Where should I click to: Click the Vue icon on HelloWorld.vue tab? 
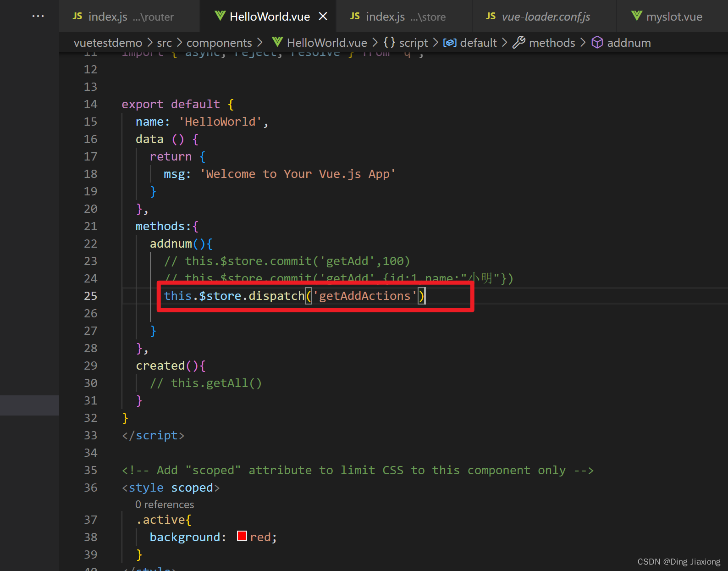tap(220, 16)
